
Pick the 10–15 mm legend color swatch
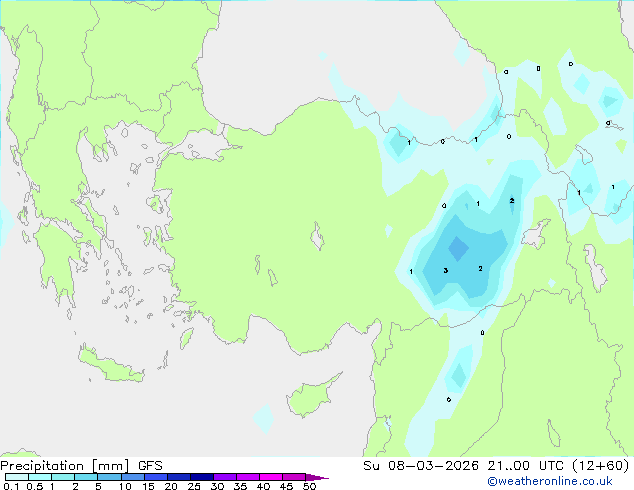(132, 477)
